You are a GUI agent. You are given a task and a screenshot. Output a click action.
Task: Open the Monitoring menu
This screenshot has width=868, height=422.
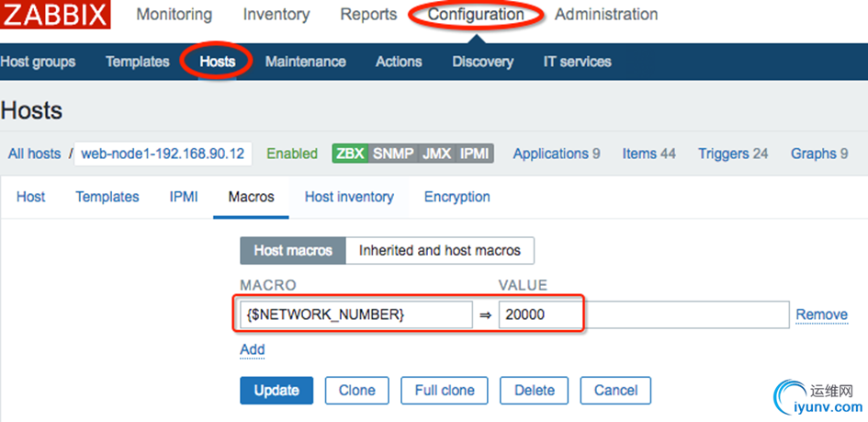coord(174,15)
